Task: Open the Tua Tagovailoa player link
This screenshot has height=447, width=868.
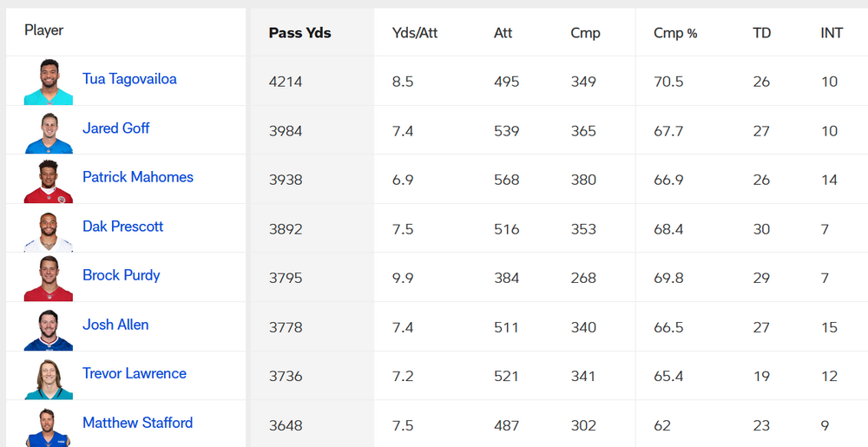Action: point(129,79)
